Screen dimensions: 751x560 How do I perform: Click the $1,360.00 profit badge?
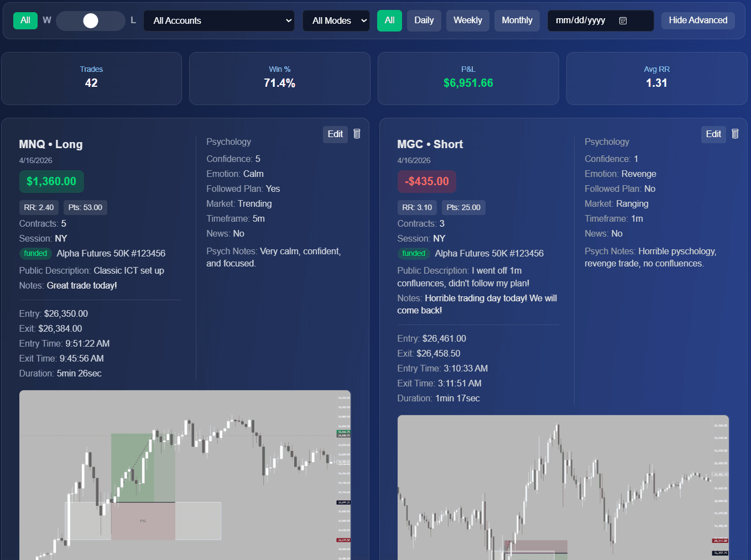[51, 181]
